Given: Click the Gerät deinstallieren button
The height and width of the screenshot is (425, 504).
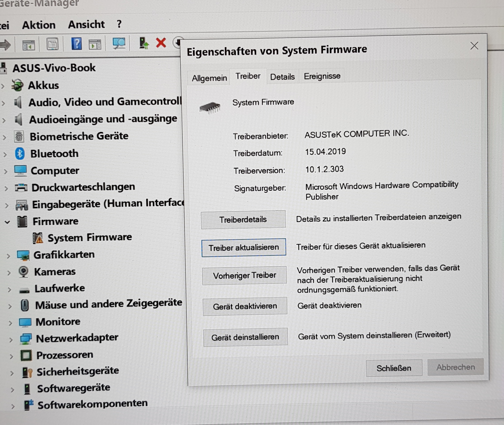Looking at the screenshot, I should (245, 337).
